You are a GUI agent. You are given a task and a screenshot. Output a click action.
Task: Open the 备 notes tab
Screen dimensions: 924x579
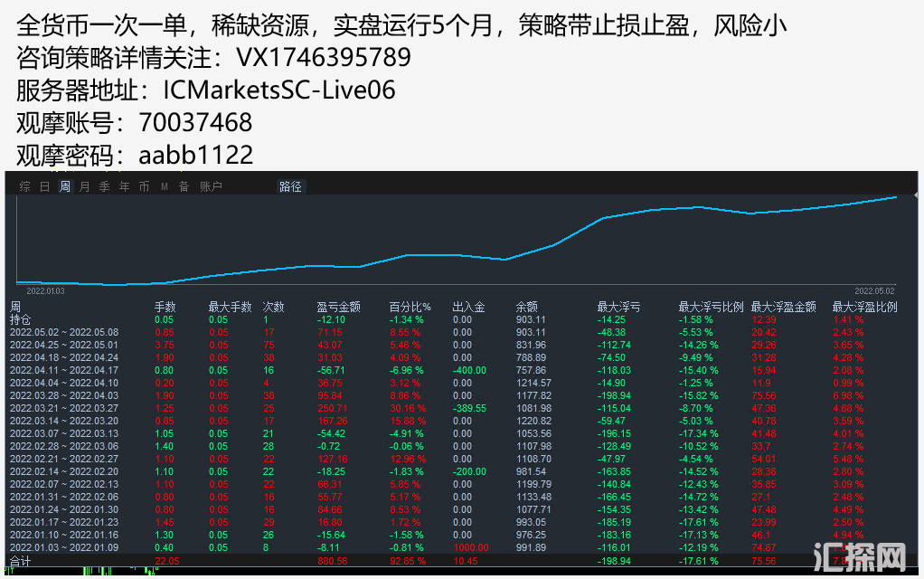pyautogui.click(x=184, y=186)
